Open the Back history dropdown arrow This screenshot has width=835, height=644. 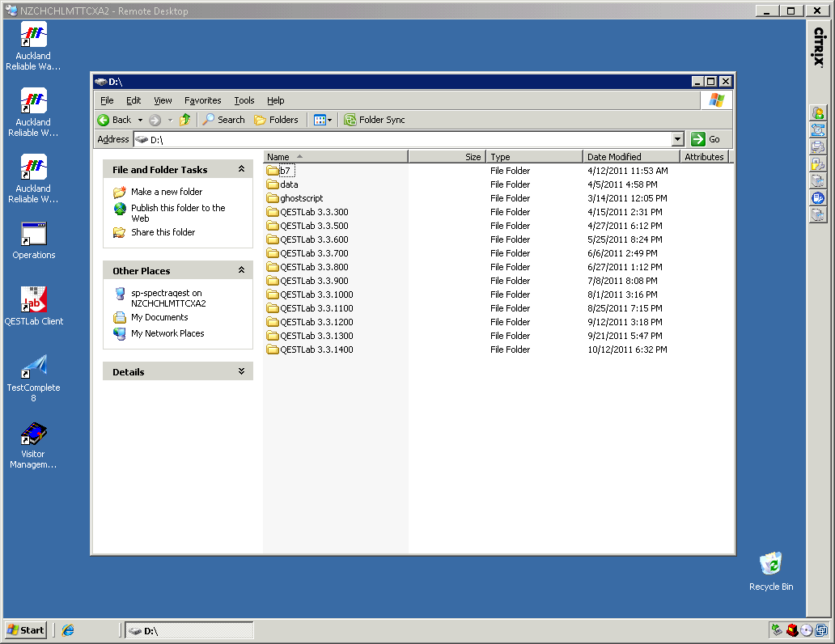point(140,120)
